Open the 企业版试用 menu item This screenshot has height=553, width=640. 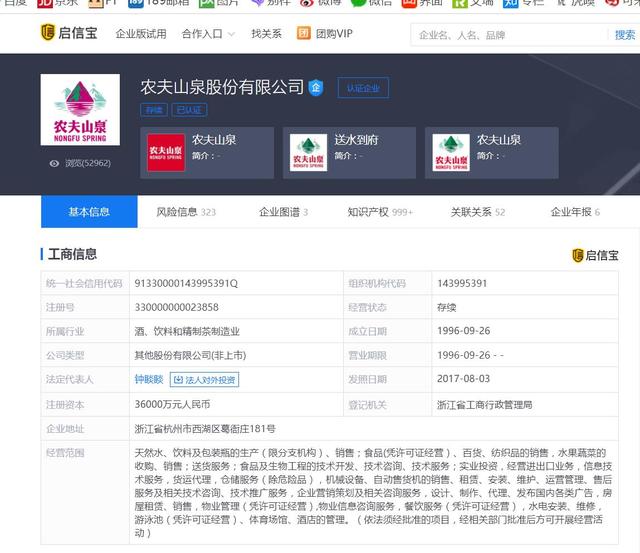pyautogui.click(x=141, y=34)
